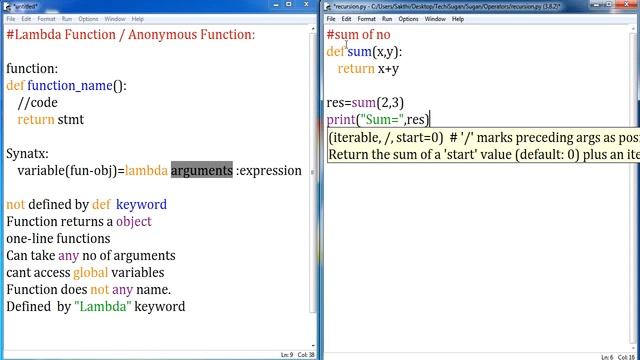Click scroll down arrow in untitled window
The height and width of the screenshot is (360, 640).
pyautogui.click(x=313, y=346)
